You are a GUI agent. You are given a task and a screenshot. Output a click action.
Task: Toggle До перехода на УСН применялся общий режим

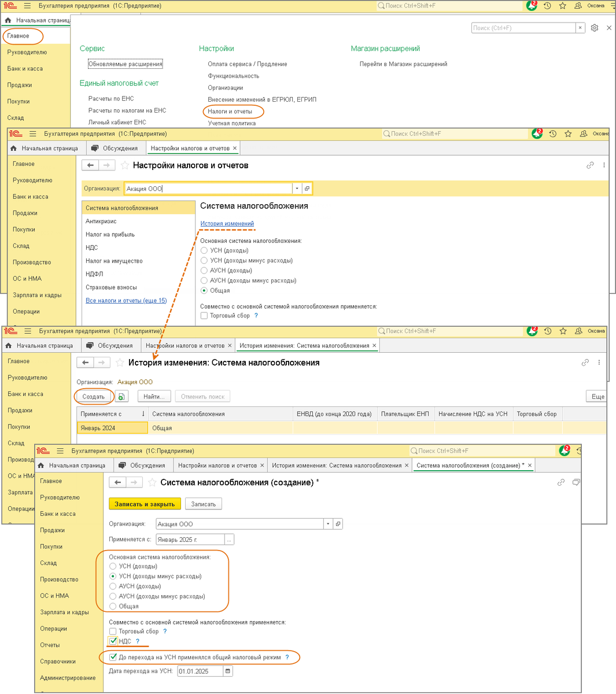[113, 657]
